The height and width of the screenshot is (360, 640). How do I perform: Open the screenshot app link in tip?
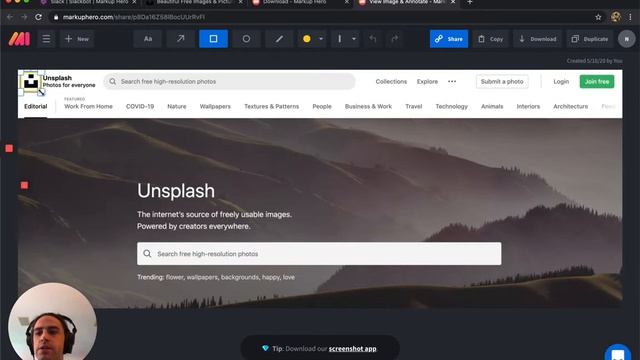coord(353,349)
